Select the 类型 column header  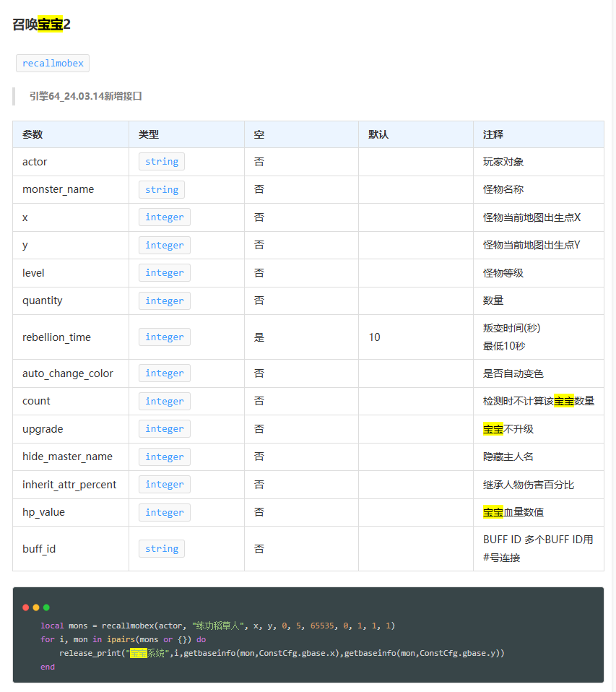[x=149, y=134]
